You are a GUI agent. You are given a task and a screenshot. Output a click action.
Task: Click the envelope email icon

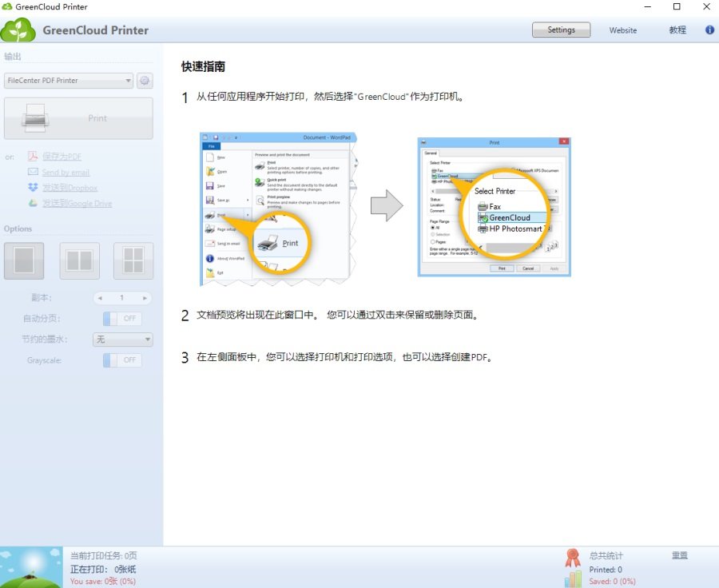(33, 172)
